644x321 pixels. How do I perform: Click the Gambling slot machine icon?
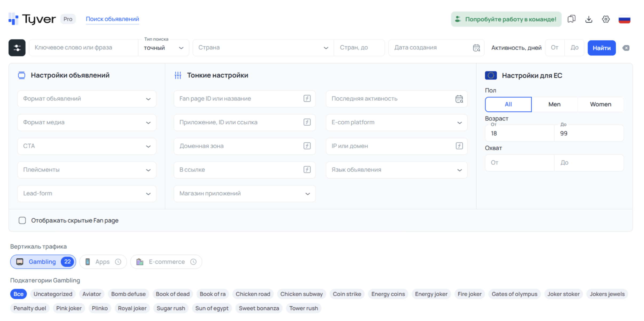click(x=20, y=262)
